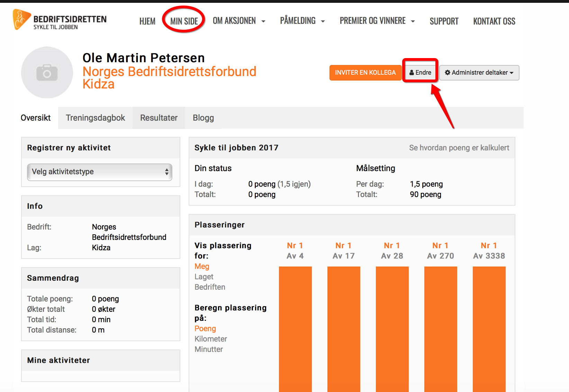Go to MIN SIDE page

pyautogui.click(x=184, y=21)
